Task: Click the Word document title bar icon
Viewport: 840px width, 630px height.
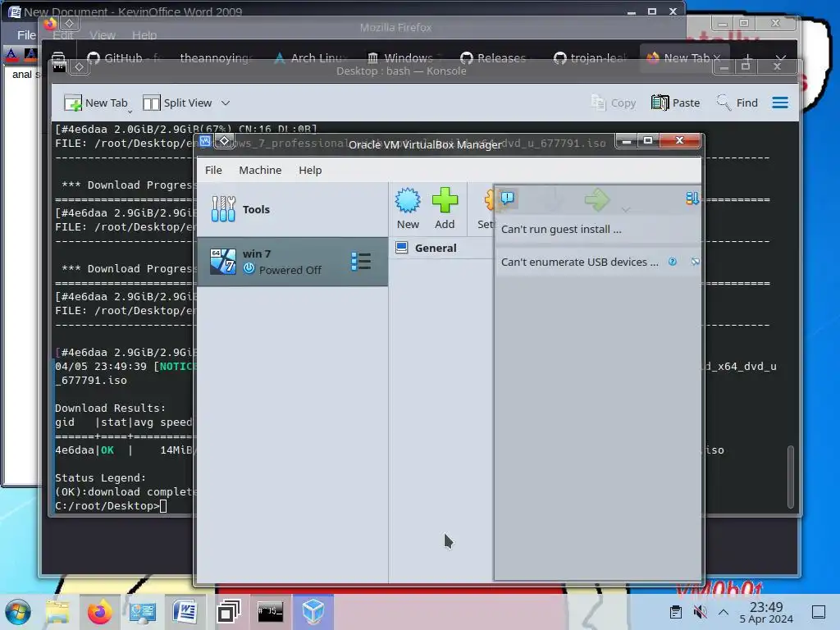Action: coord(15,11)
